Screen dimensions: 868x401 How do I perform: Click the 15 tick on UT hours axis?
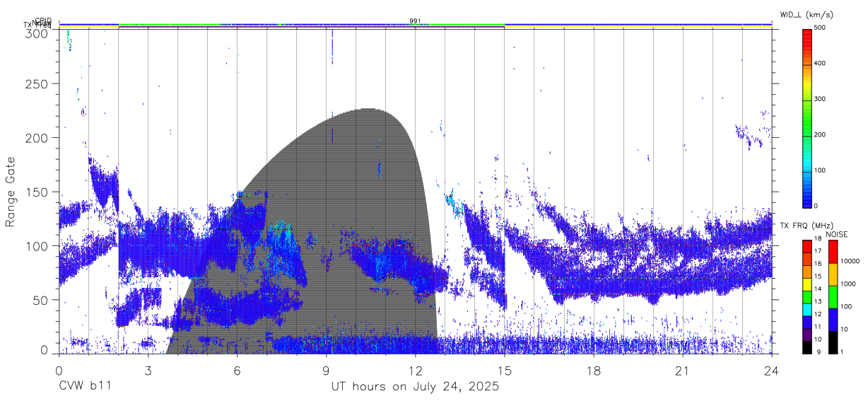point(505,371)
